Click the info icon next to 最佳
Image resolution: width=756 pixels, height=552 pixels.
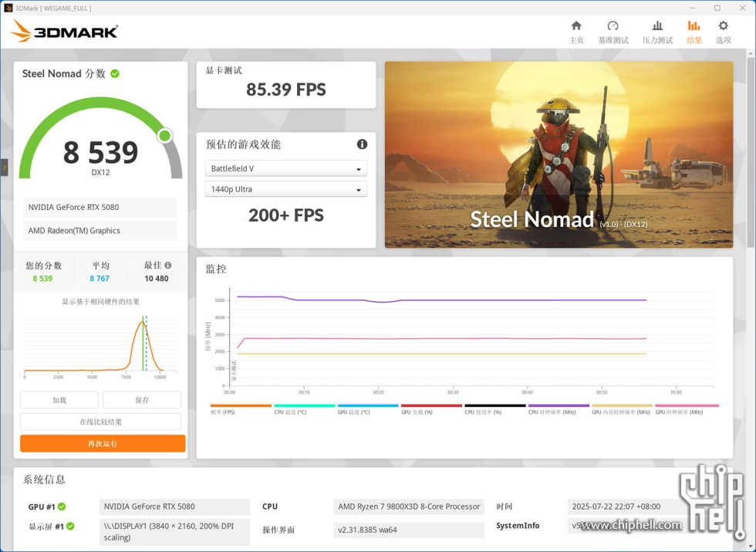tap(168, 266)
